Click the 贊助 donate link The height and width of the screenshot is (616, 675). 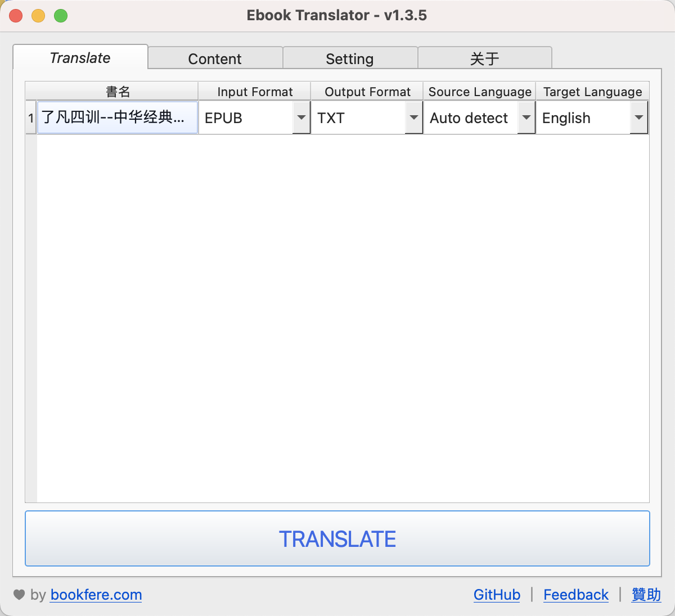coord(646,595)
